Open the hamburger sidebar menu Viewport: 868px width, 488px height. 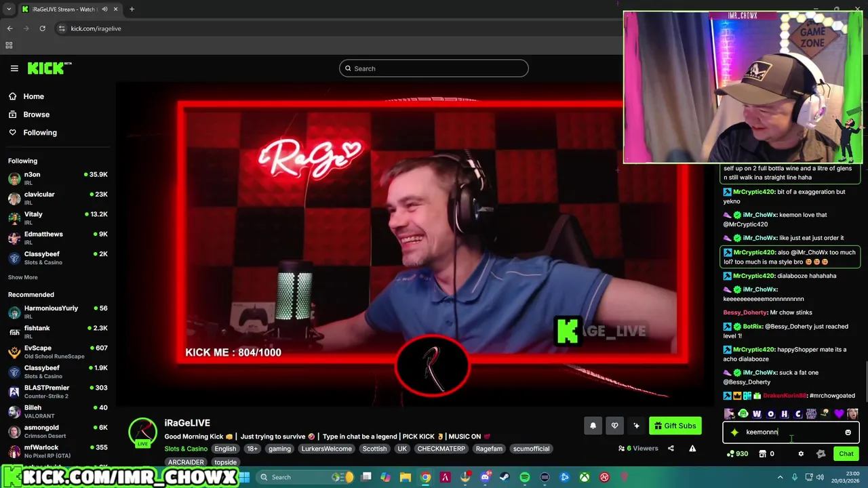[x=14, y=68]
